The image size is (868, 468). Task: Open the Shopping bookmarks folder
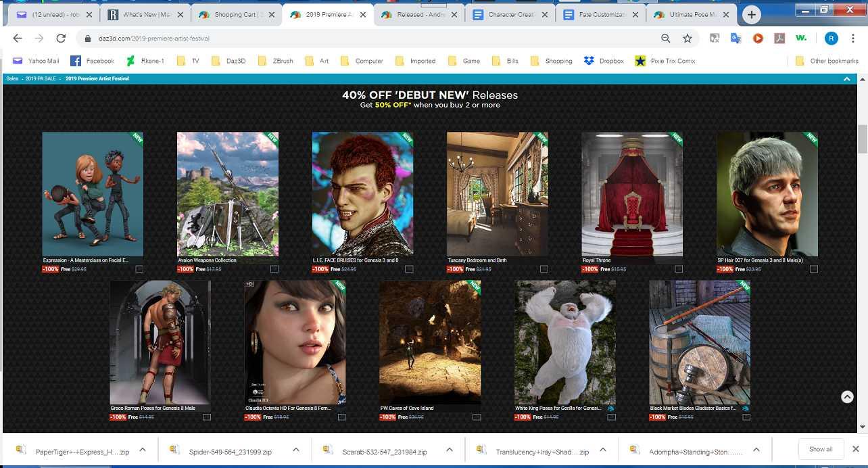tap(552, 61)
